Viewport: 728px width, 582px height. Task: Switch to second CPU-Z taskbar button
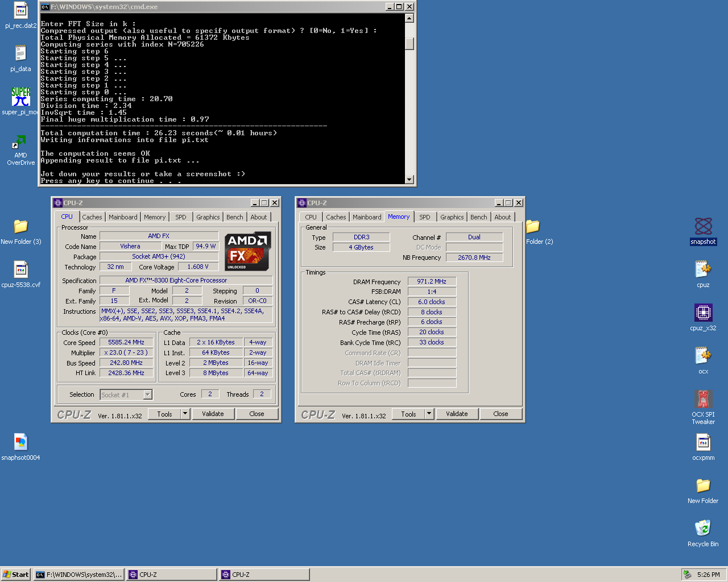tap(264, 575)
